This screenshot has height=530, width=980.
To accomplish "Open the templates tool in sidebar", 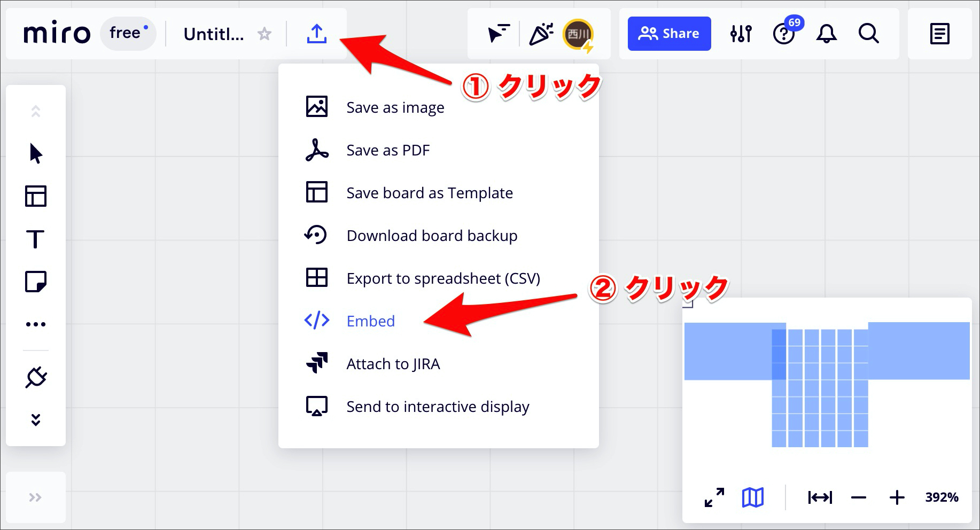I will tap(36, 196).
